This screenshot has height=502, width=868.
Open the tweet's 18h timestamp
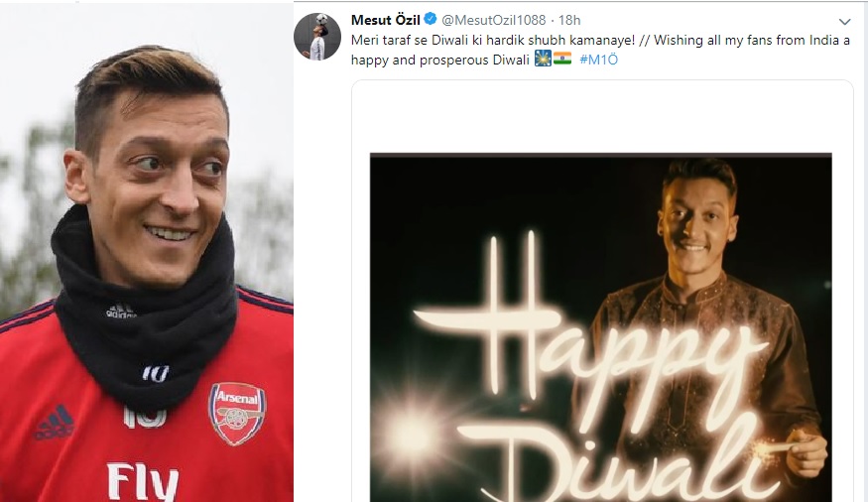click(x=569, y=20)
